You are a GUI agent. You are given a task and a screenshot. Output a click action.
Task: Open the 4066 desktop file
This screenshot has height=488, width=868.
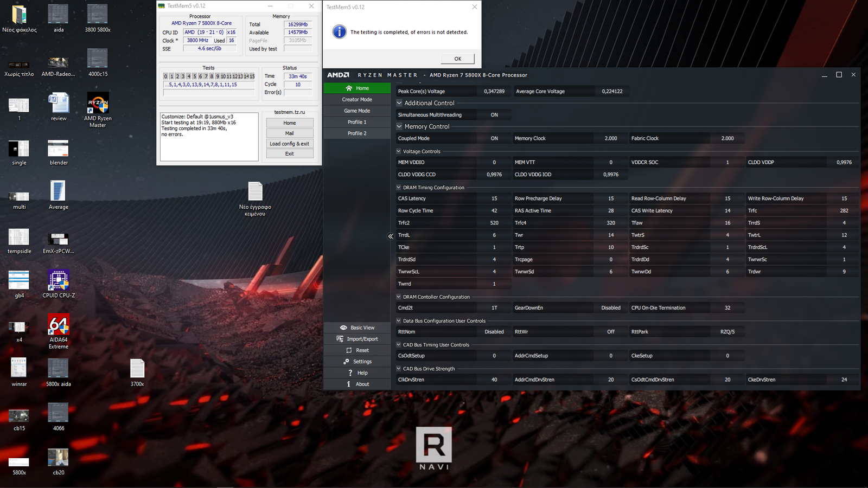(59, 417)
